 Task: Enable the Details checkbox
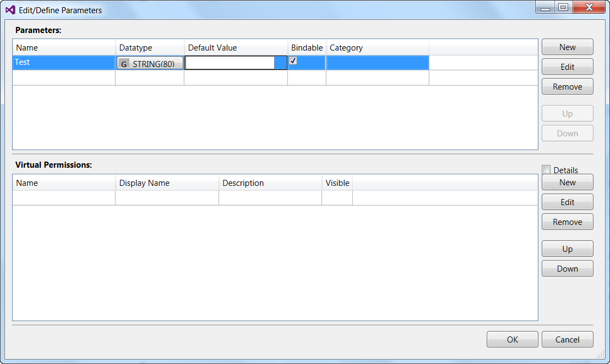[546, 170]
